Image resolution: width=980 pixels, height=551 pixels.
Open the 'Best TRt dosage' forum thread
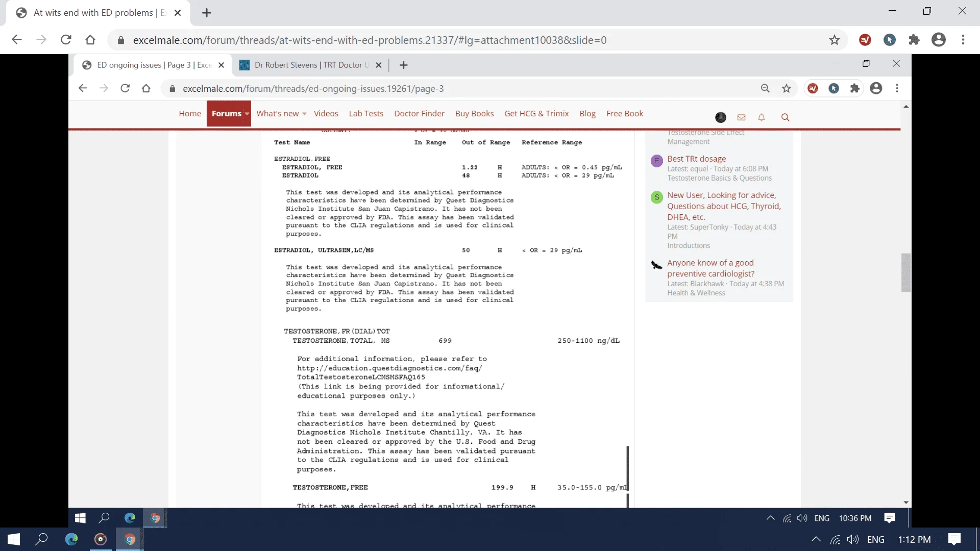coord(696,158)
